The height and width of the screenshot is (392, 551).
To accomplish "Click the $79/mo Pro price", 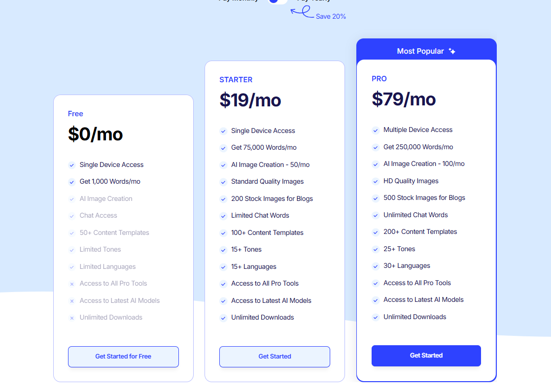I will (x=404, y=99).
